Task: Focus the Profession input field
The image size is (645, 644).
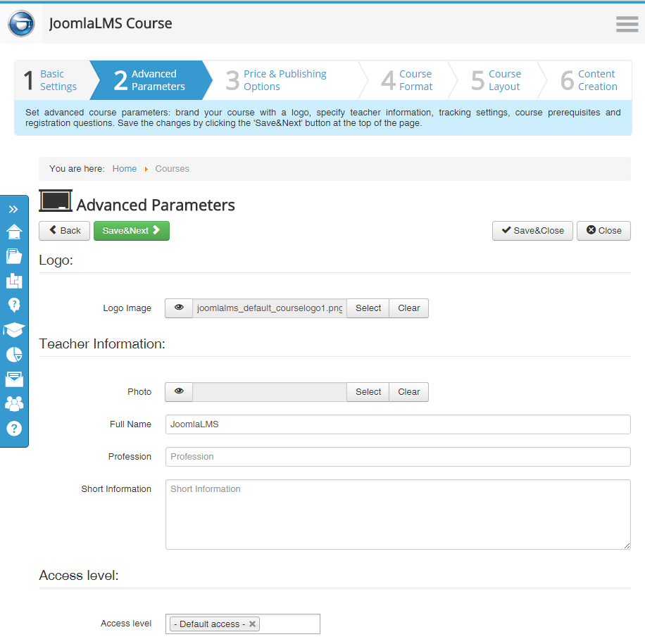Action: pos(398,457)
